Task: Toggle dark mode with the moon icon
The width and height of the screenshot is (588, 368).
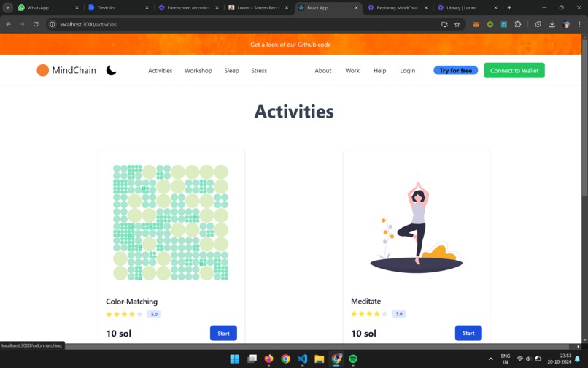Action: [111, 70]
